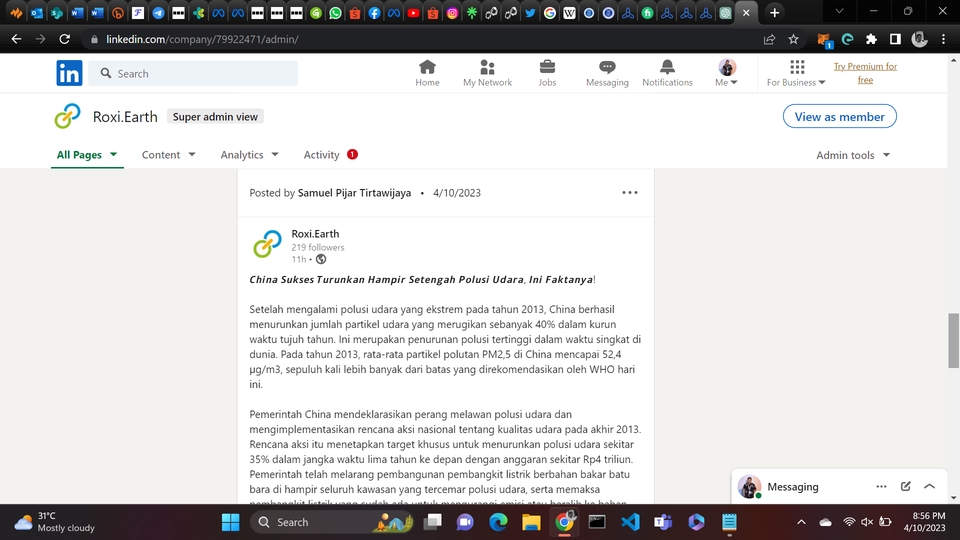Show hidden system tray icons
The image size is (960, 540).
click(x=801, y=522)
